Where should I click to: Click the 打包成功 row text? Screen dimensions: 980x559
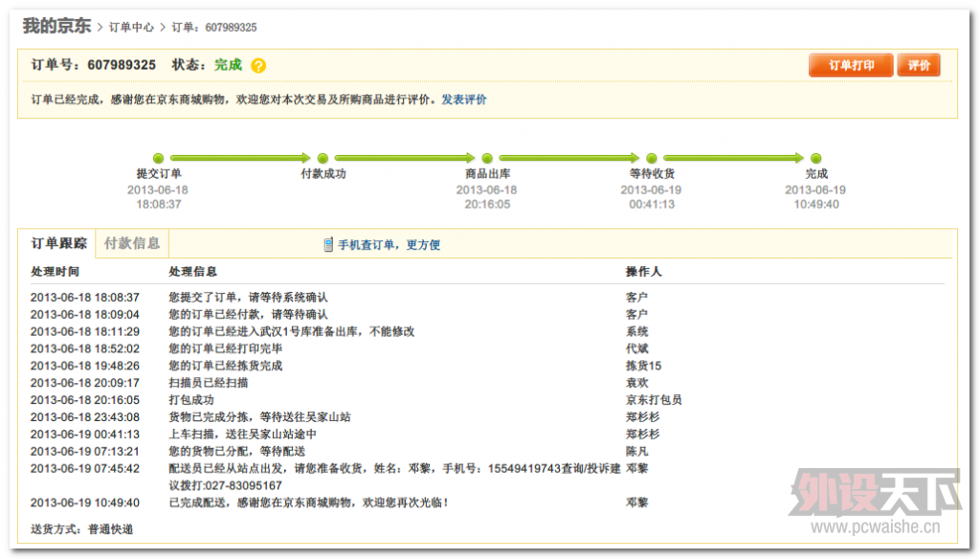[x=191, y=399]
